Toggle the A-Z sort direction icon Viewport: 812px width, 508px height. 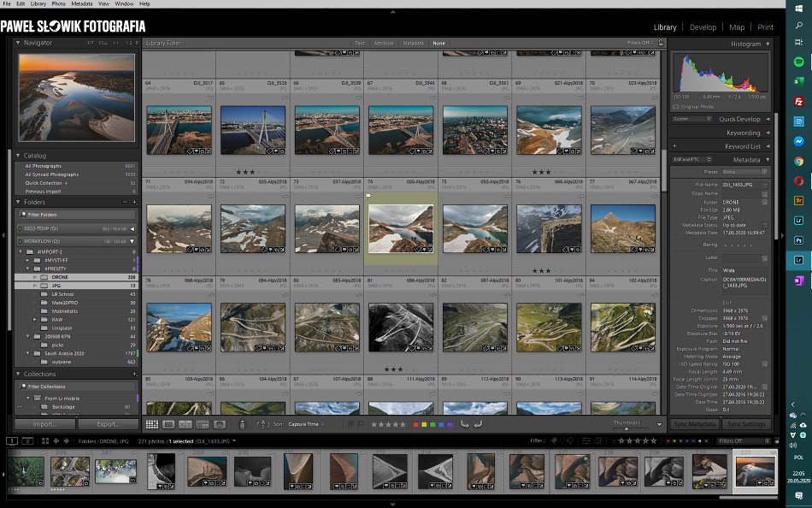pos(263,424)
